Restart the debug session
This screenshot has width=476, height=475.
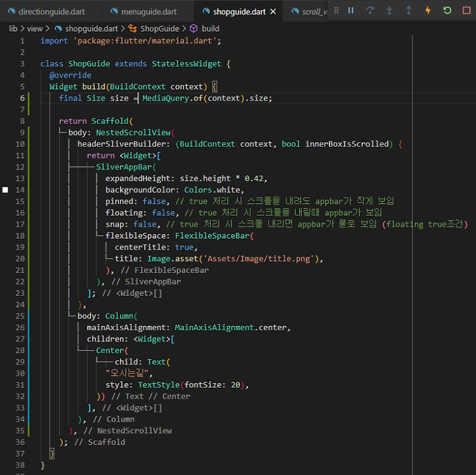coord(447,11)
